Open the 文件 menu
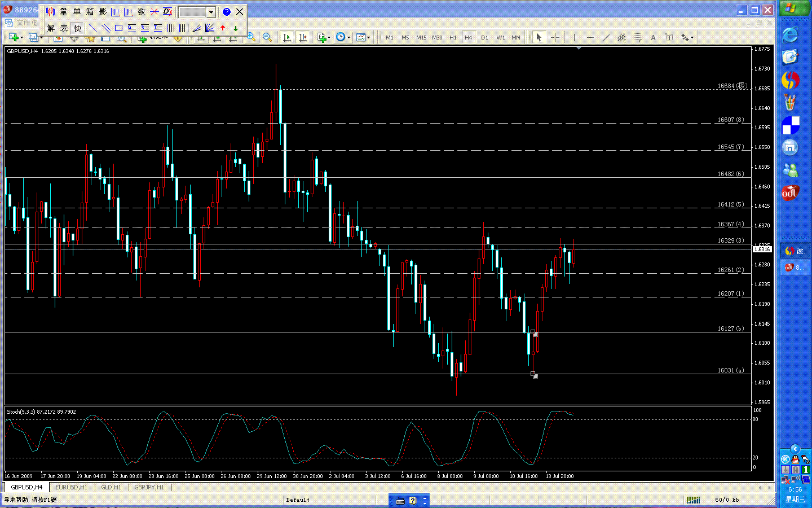 27,23
